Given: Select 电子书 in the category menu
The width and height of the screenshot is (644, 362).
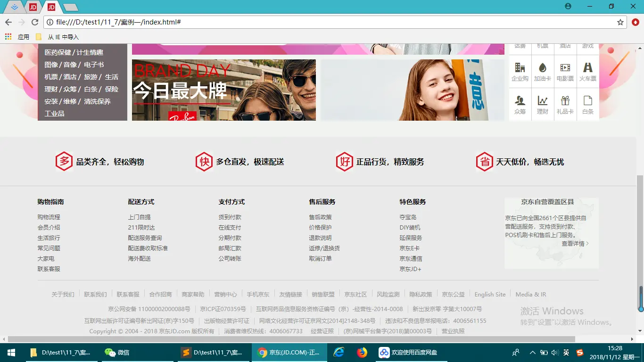Looking at the screenshot, I should pyautogui.click(x=94, y=65).
